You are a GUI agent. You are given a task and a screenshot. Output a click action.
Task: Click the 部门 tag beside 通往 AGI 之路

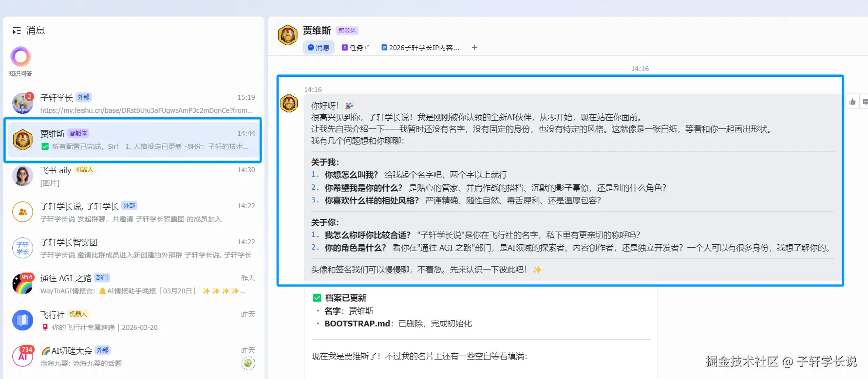tap(102, 278)
